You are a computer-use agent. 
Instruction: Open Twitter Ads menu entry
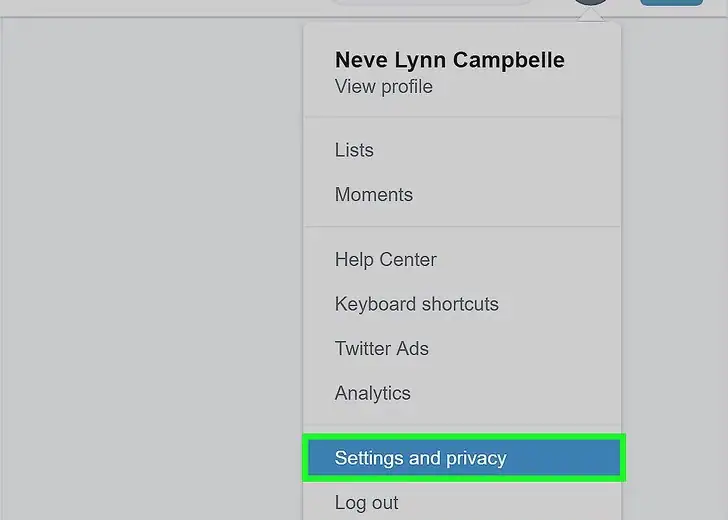pos(382,349)
